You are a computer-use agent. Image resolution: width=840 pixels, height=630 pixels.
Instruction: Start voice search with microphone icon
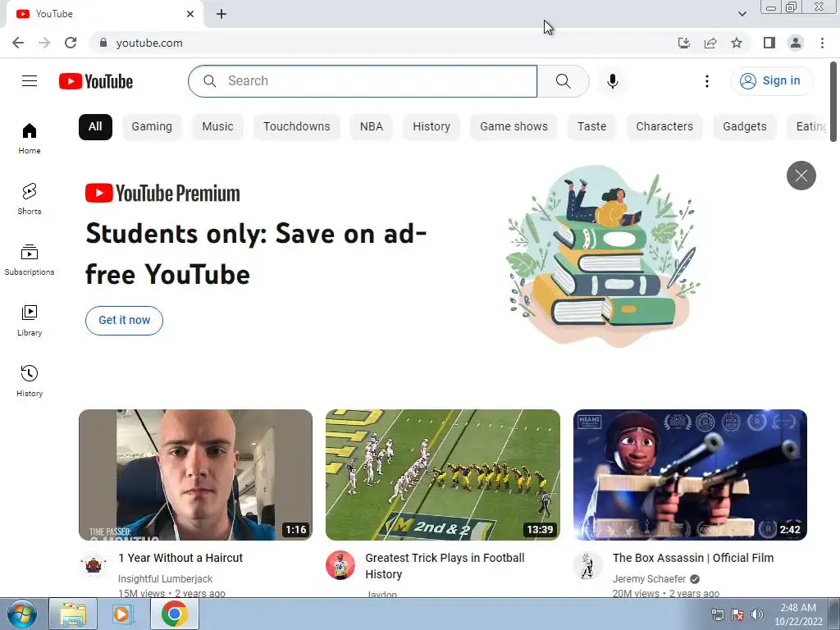click(612, 81)
